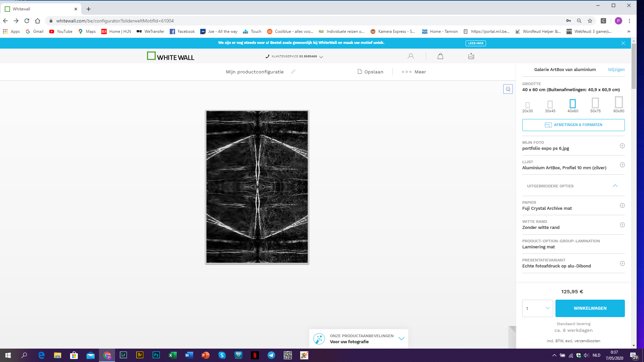Open the quantity dropdown
Screen dimensions: 644x362
(537, 308)
